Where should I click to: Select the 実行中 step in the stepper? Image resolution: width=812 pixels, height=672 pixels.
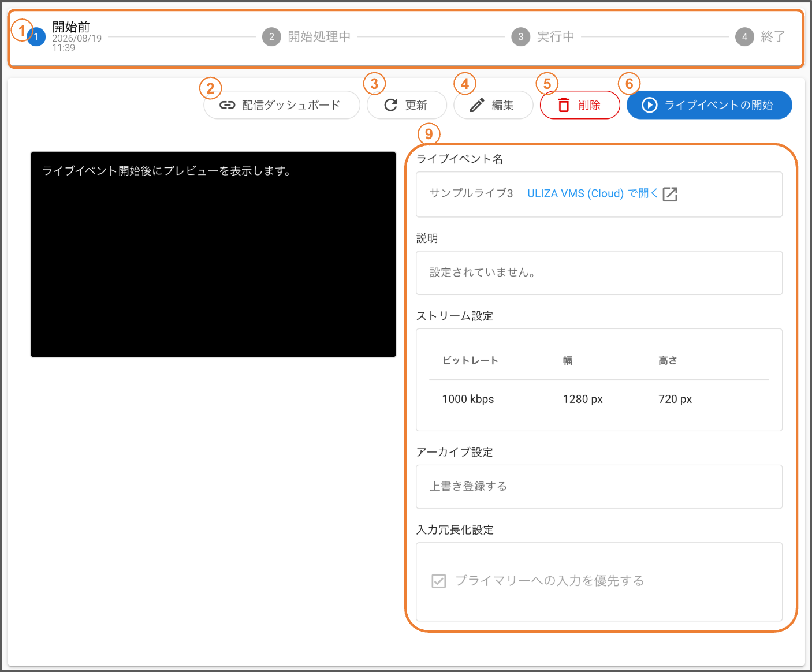click(x=543, y=37)
